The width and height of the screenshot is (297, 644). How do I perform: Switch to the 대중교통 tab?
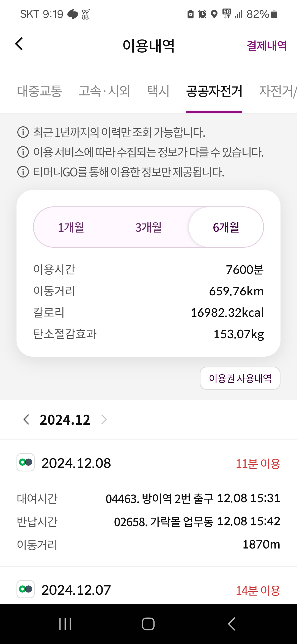(x=40, y=91)
